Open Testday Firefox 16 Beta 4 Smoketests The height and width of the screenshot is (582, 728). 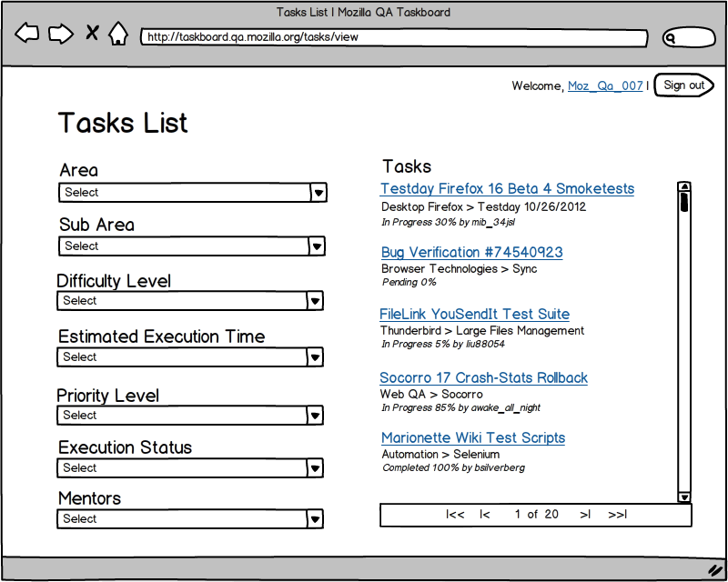(507, 189)
